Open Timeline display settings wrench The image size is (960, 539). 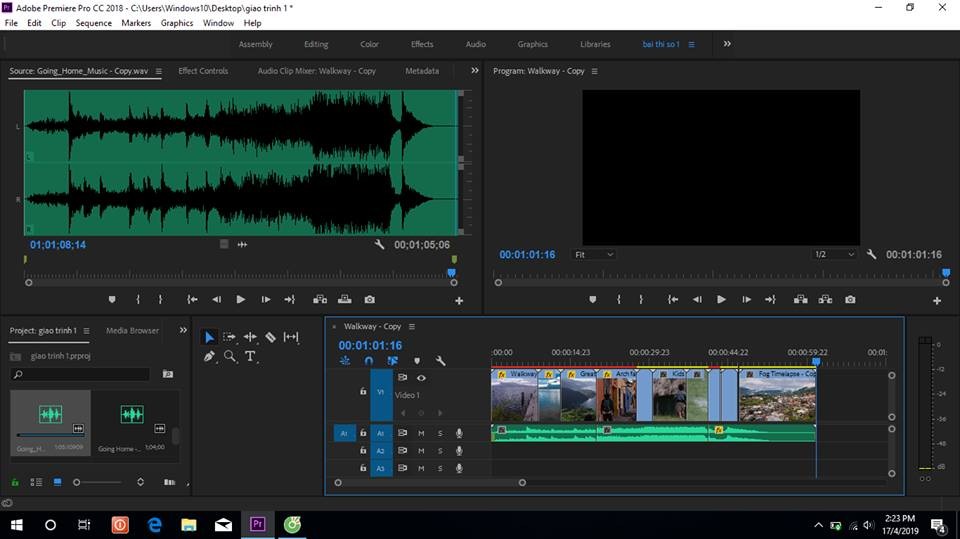440,361
